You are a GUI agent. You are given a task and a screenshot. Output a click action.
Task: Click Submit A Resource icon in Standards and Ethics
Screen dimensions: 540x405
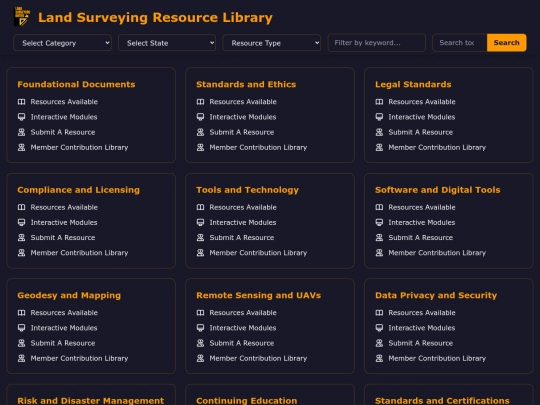[x=200, y=132]
